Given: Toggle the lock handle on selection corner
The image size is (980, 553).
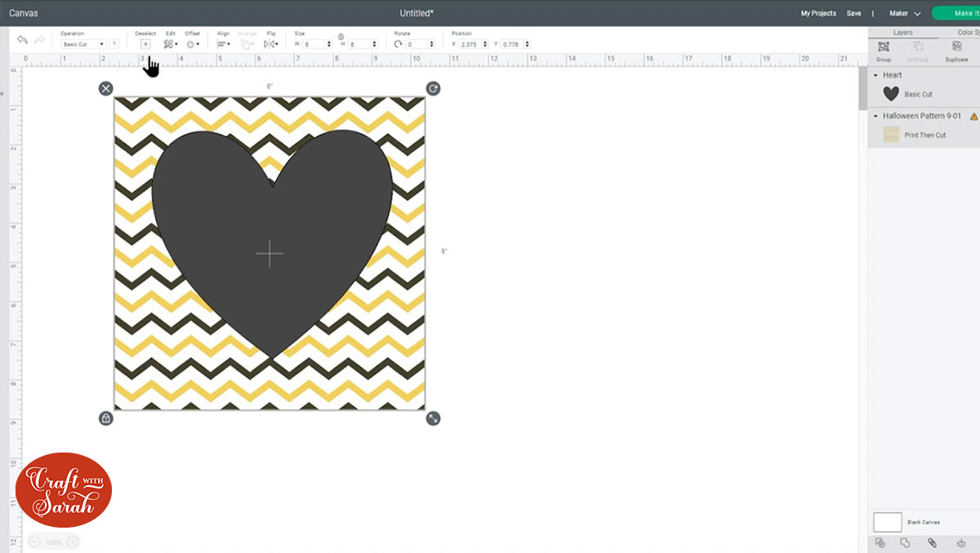Looking at the screenshot, I should point(106,418).
